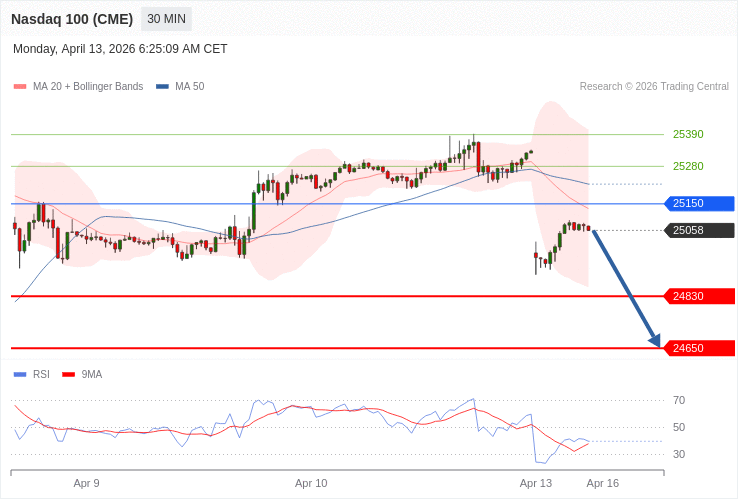Click the date and time text
Viewport: 738px width, 500px height.
pyautogui.click(x=120, y=49)
